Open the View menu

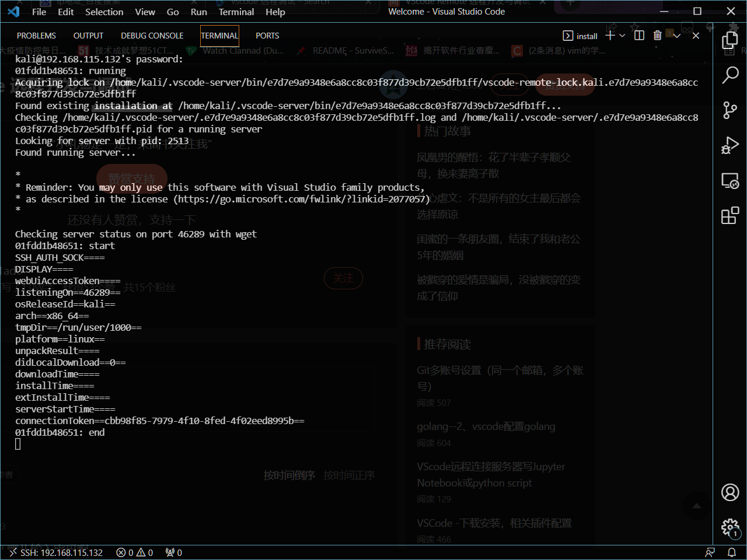tap(145, 12)
